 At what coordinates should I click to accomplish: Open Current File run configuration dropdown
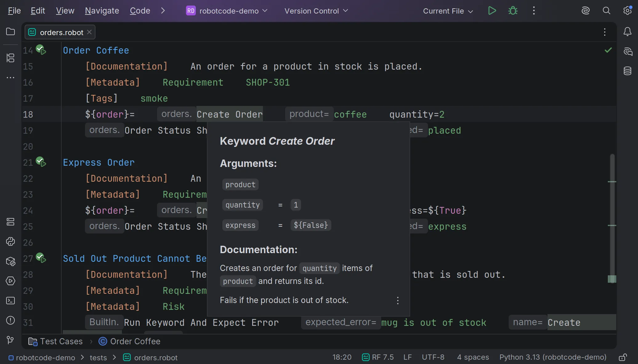pyautogui.click(x=448, y=11)
